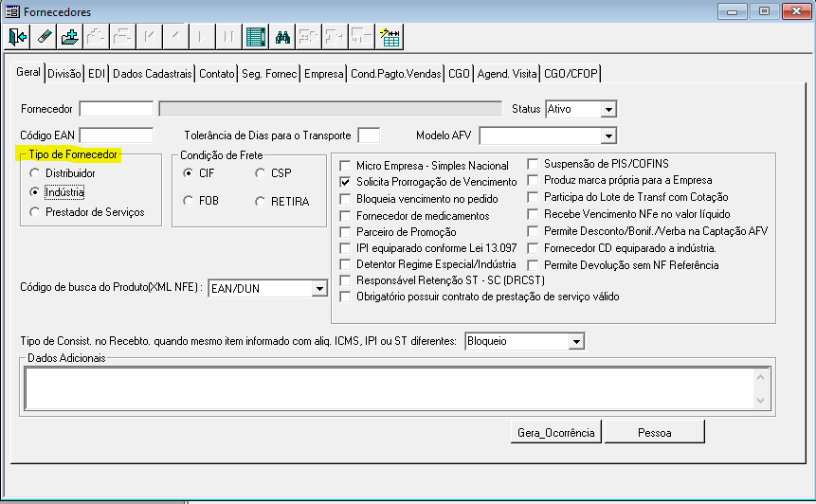The image size is (816, 504).
Task: Click Dados Adicionais scrollbar up arrow
Action: pyautogui.click(x=760, y=377)
